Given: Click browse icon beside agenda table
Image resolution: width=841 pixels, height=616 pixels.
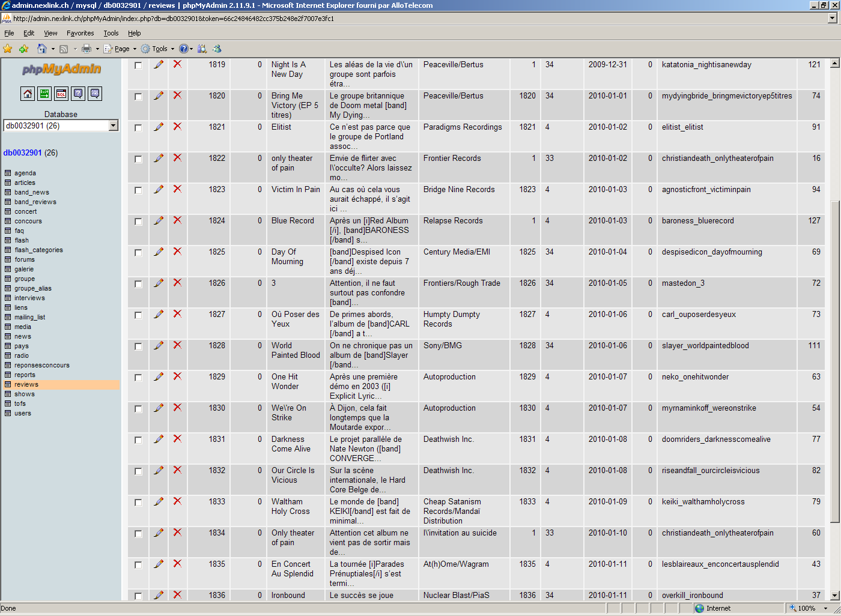Looking at the screenshot, I should click(x=8, y=173).
